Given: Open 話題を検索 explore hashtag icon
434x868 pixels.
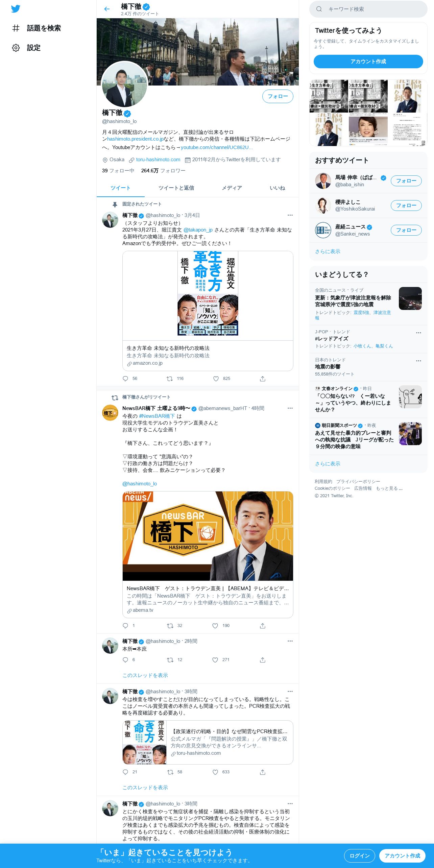Looking at the screenshot, I should pos(16,28).
